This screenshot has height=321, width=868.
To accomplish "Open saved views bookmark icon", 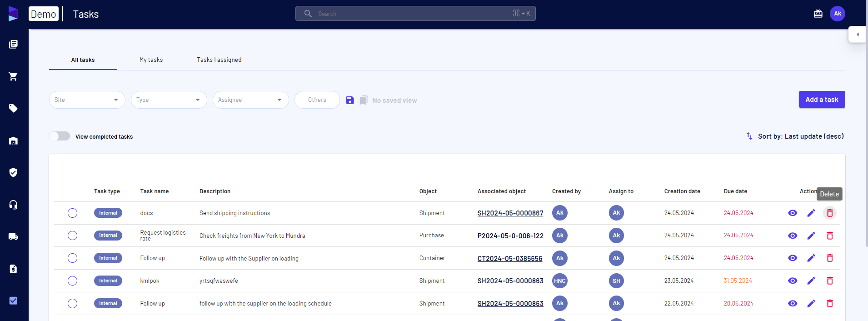I will (364, 100).
